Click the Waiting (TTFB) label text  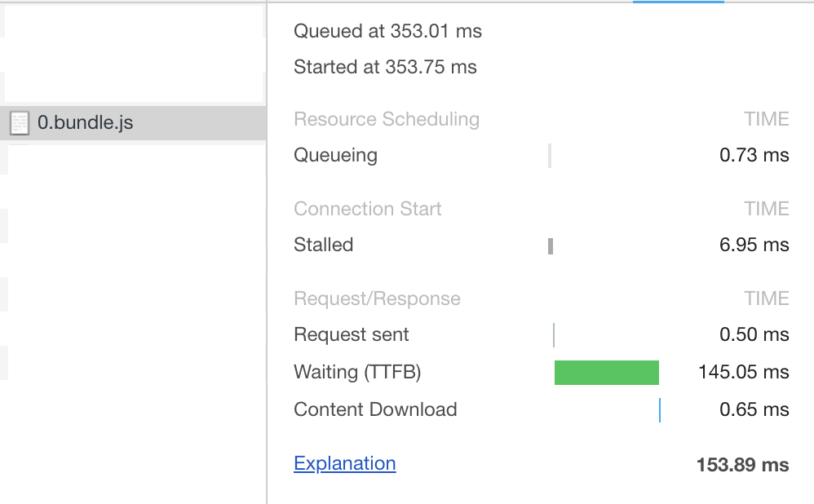(x=357, y=372)
